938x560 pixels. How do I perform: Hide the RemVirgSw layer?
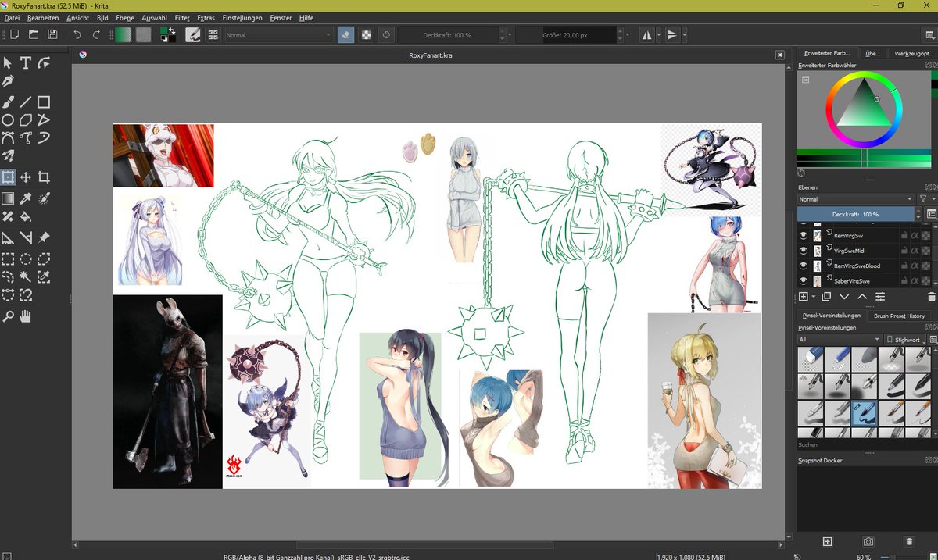[x=803, y=235]
